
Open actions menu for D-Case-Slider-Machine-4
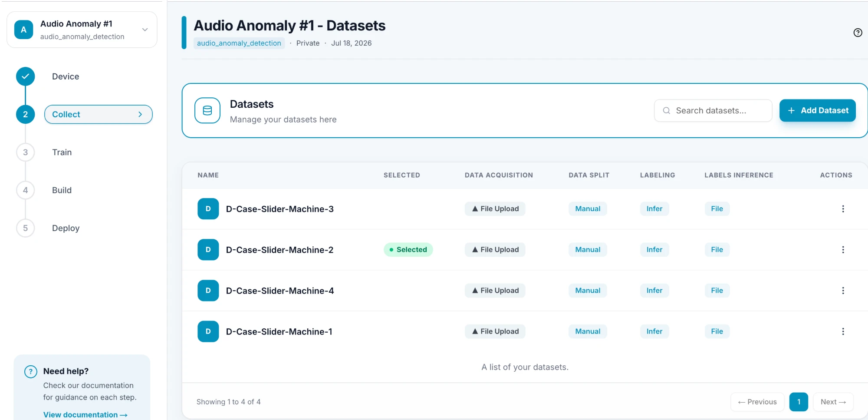[843, 291]
